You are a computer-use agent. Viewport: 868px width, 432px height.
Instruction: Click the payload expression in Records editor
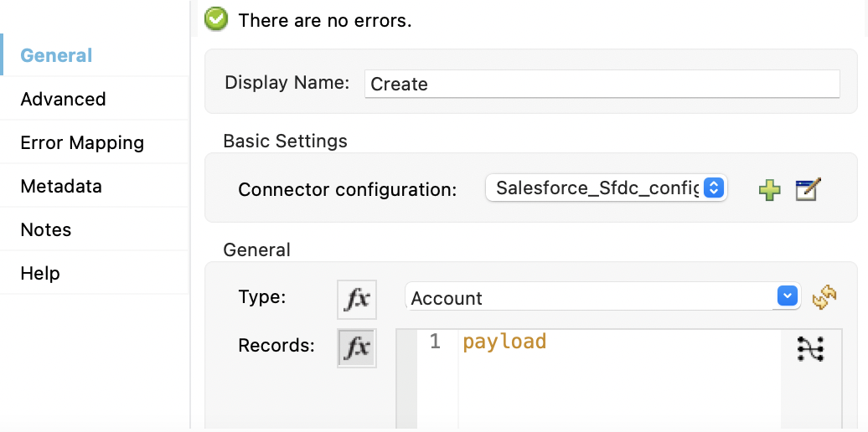[x=504, y=342]
